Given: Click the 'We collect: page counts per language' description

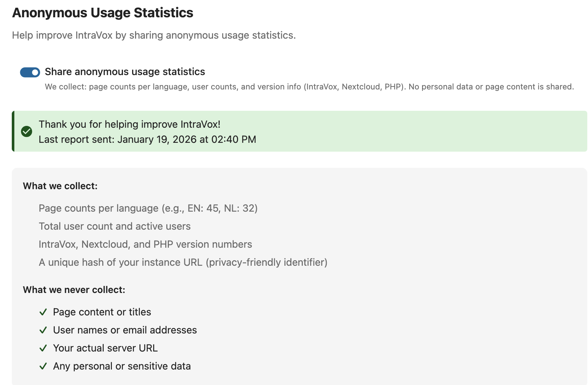Looking at the screenshot, I should pos(309,87).
